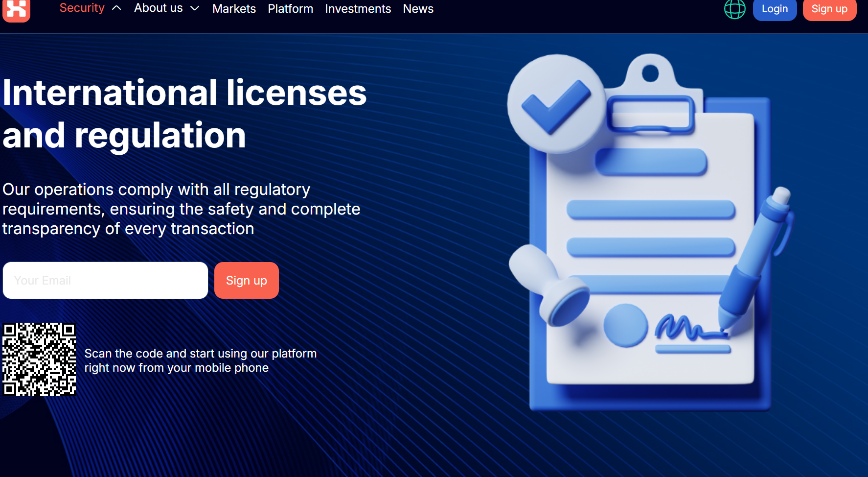Navigate to Investments
868x477 pixels.
pyautogui.click(x=358, y=9)
